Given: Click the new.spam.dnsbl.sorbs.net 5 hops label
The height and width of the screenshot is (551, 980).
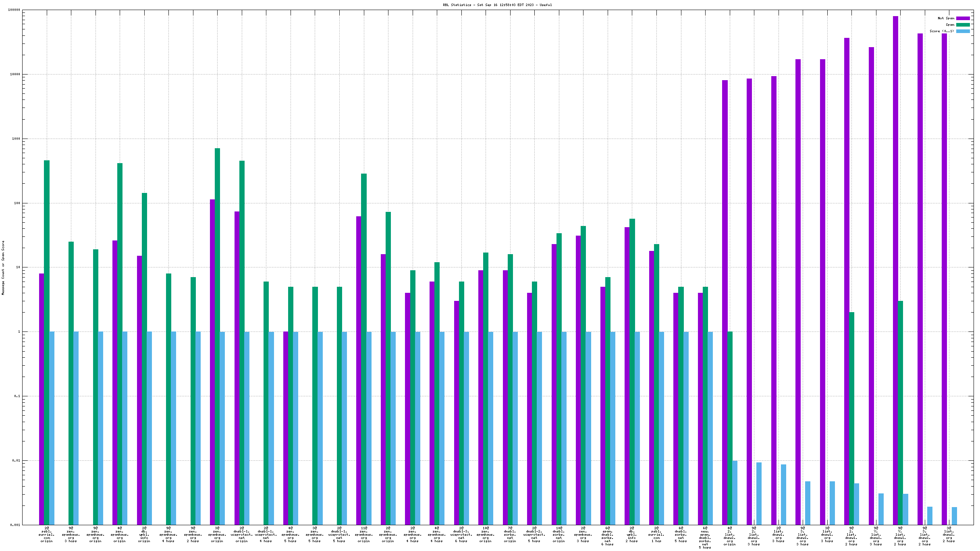Looking at the screenshot, I should [705, 538].
